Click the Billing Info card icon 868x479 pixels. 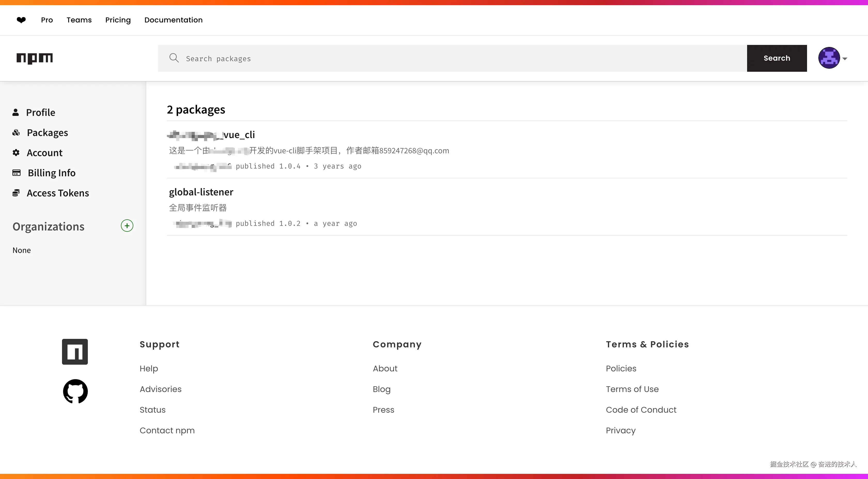(16, 173)
